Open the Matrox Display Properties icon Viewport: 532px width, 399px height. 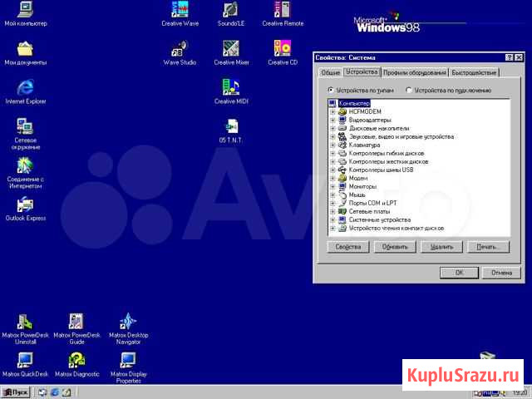pos(128,367)
